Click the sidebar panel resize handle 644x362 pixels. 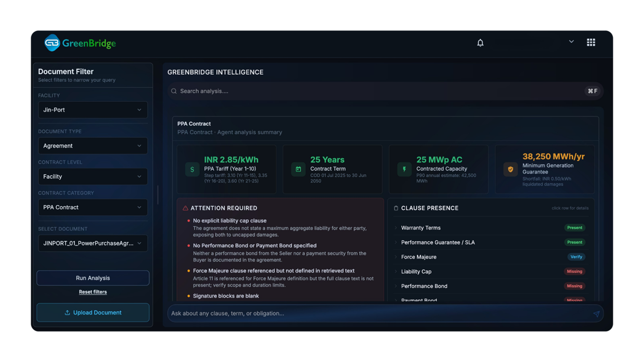tap(158, 195)
